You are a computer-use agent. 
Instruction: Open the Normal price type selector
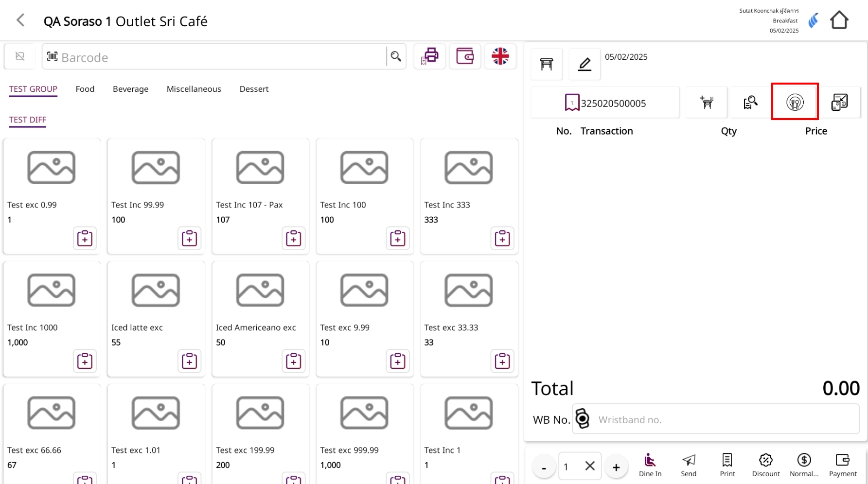804,465
